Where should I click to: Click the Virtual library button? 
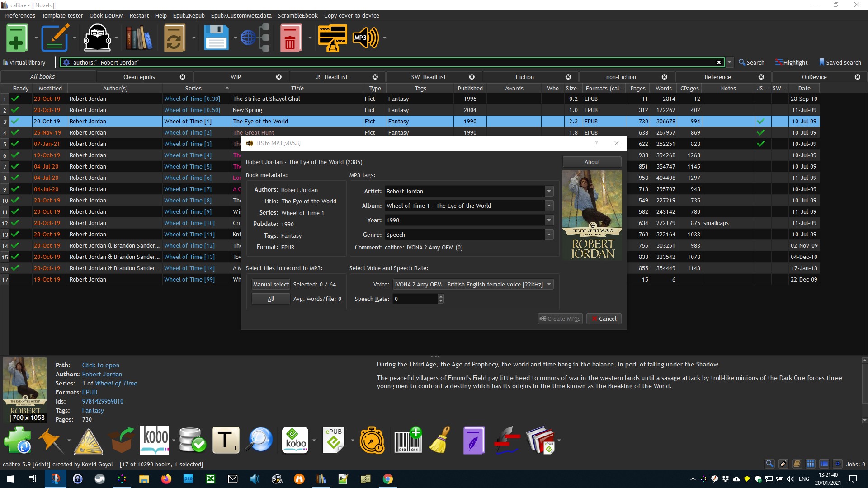coord(24,62)
